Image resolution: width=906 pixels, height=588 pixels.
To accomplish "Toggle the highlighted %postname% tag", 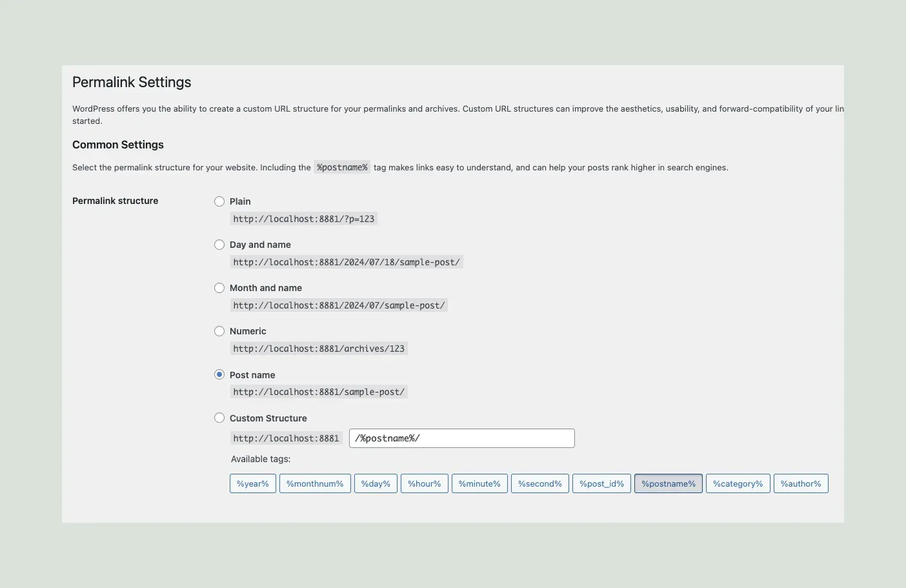I will coord(668,483).
